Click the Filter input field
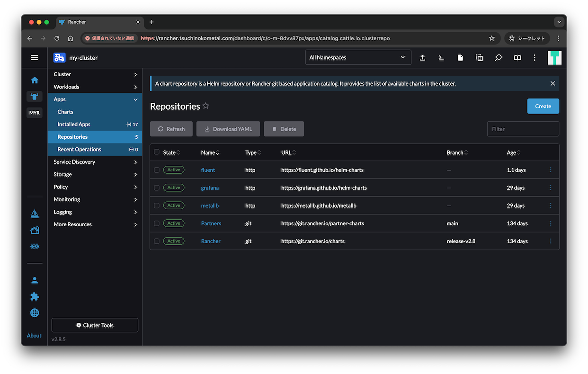Screen dimensions: 588x374 (x=523, y=129)
